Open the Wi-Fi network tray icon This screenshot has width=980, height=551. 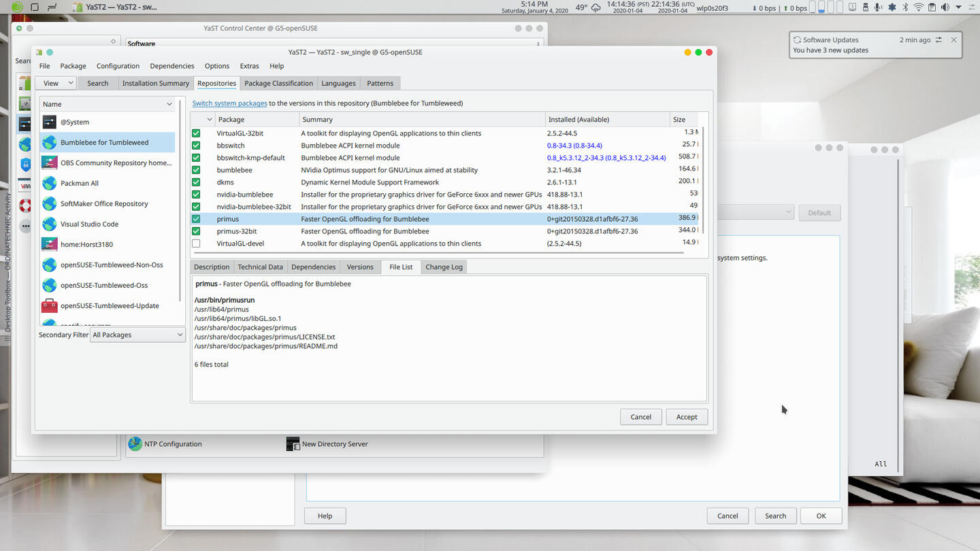click(919, 7)
